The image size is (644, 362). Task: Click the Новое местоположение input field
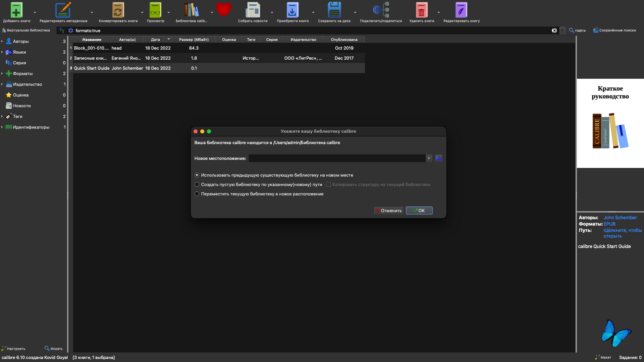337,158
